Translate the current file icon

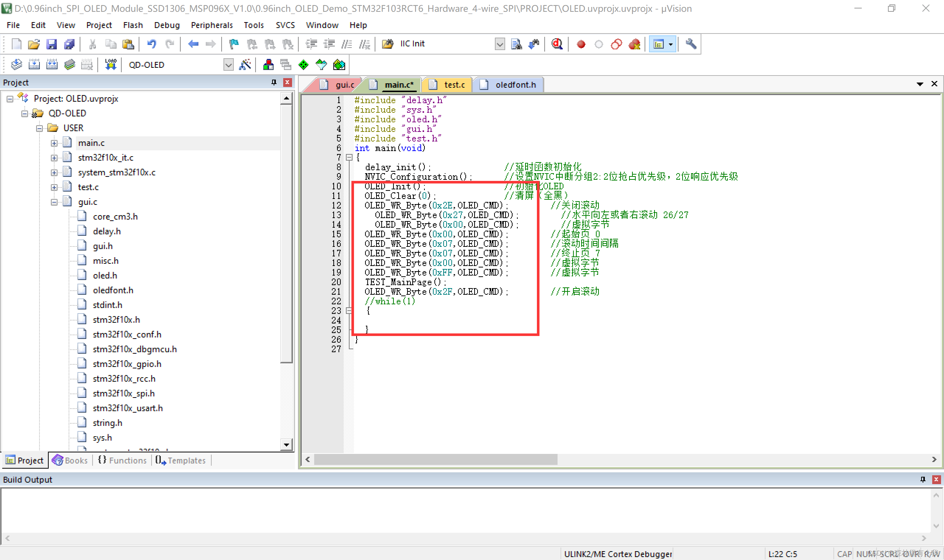16,65
